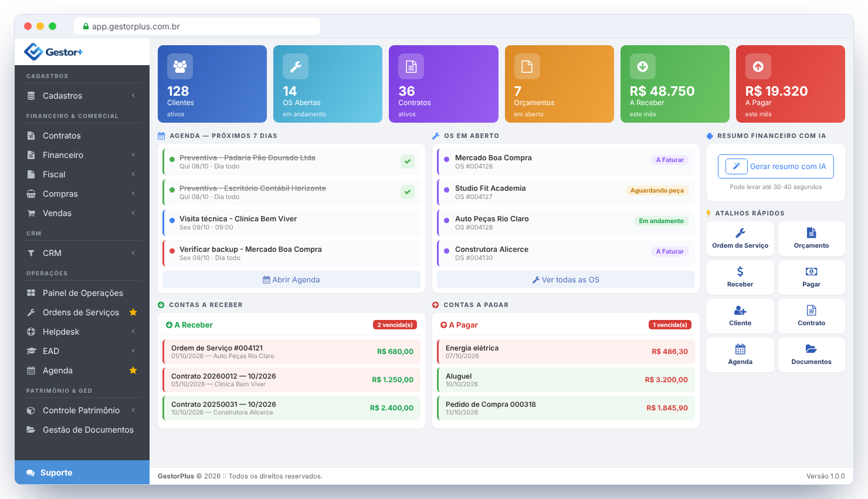
Task: Uncheck the Preventiva Padaria Pão Dourado task
Action: [408, 161]
